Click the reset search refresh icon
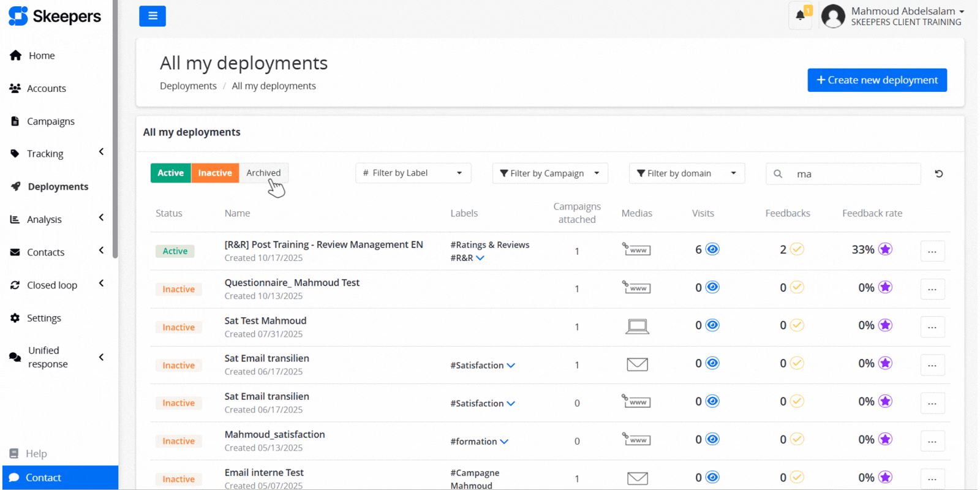This screenshot has height=490, width=980. tap(938, 174)
